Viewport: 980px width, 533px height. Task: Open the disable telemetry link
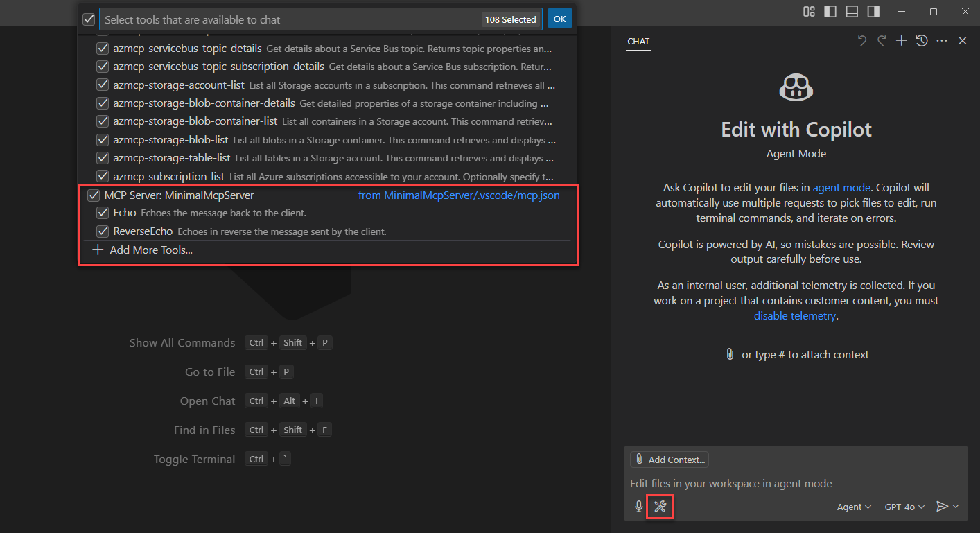coord(795,315)
